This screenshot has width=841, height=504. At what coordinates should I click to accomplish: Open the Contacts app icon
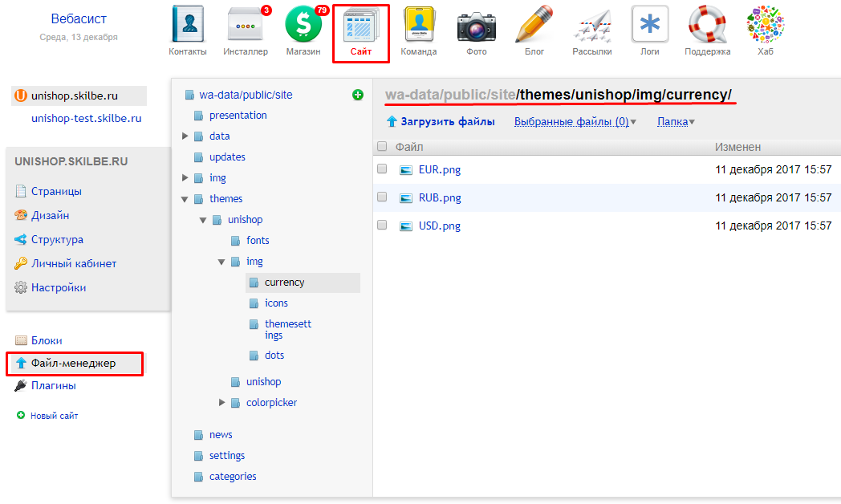point(188,26)
